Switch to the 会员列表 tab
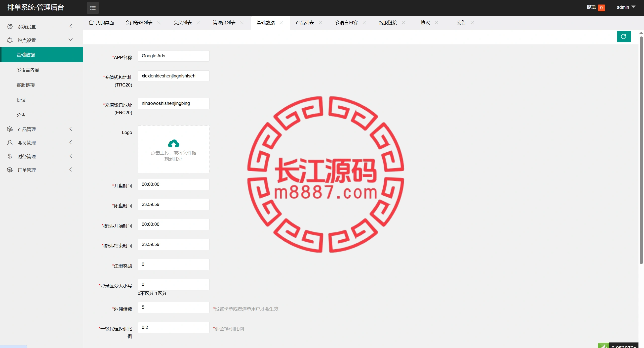The width and height of the screenshot is (644, 348). point(183,23)
